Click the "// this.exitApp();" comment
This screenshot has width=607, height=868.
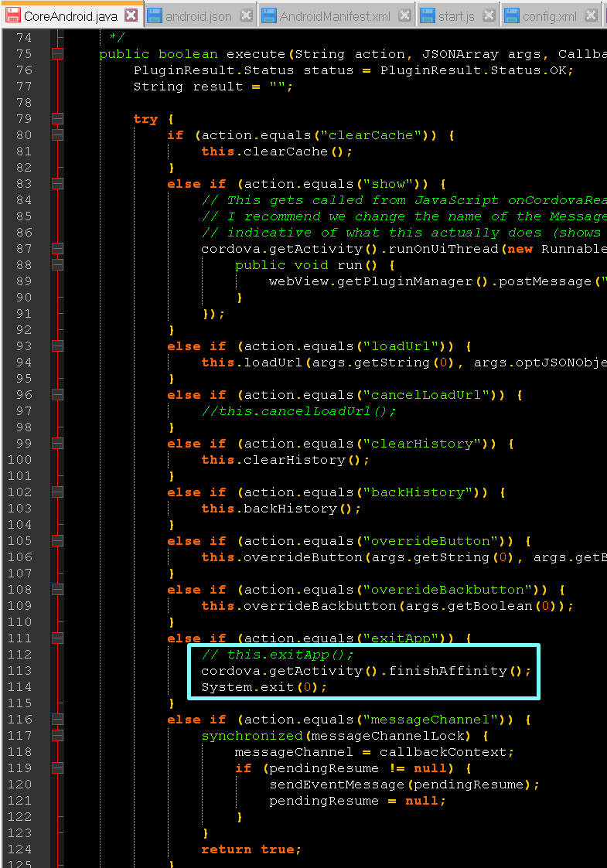click(278, 655)
